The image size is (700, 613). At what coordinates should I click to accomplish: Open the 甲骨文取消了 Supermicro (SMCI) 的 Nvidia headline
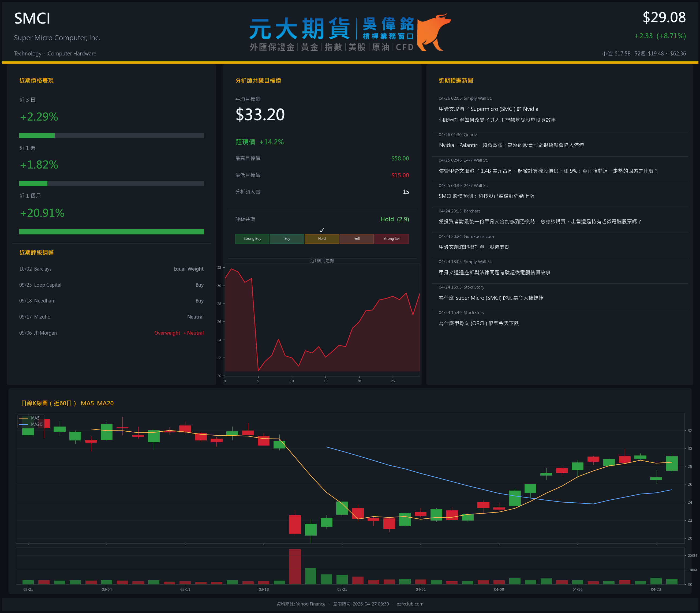[x=497, y=114]
